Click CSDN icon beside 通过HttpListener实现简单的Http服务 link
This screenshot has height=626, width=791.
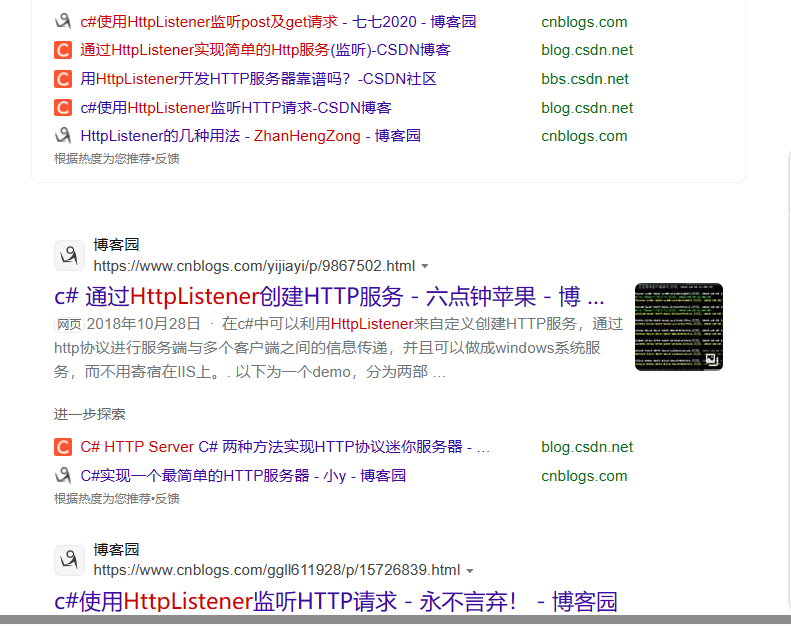pos(63,50)
